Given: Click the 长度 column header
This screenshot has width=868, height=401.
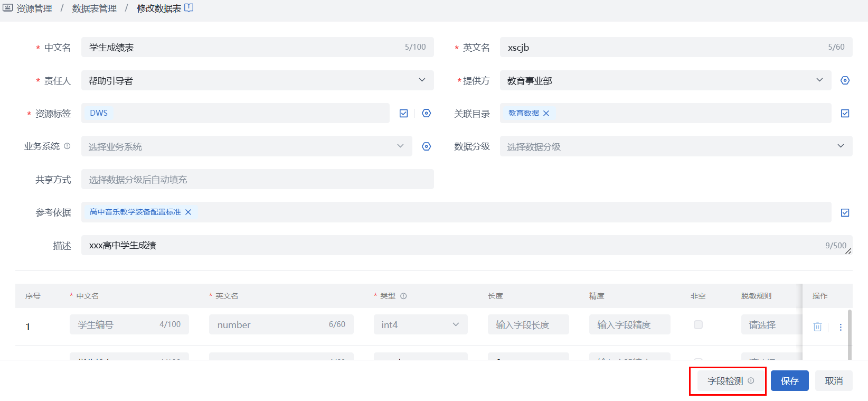Looking at the screenshot, I should [495, 296].
